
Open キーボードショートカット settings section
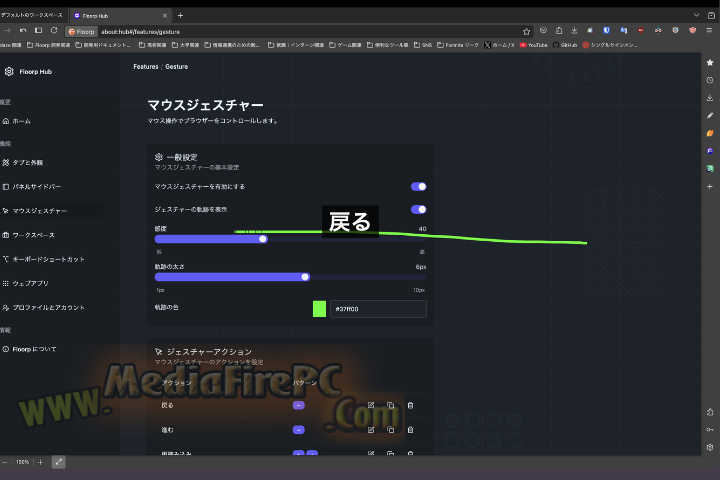[x=44, y=260]
